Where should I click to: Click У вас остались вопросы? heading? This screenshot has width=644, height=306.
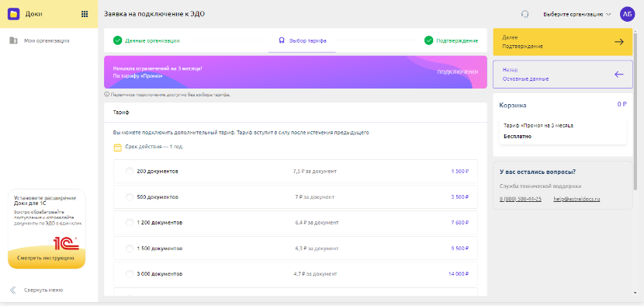(537, 172)
